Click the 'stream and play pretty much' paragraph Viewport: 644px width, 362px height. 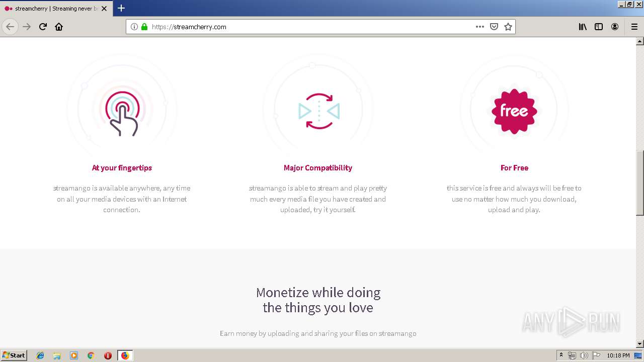click(x=318, y=199)
